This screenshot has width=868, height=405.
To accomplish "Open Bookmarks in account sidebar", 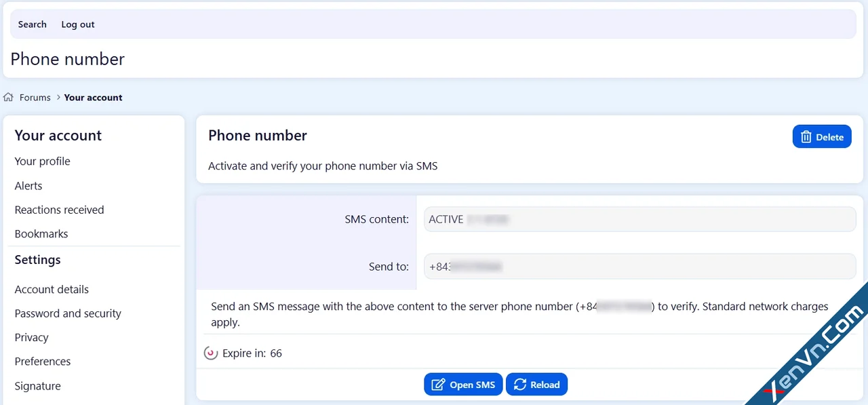I will pos(41,234).
